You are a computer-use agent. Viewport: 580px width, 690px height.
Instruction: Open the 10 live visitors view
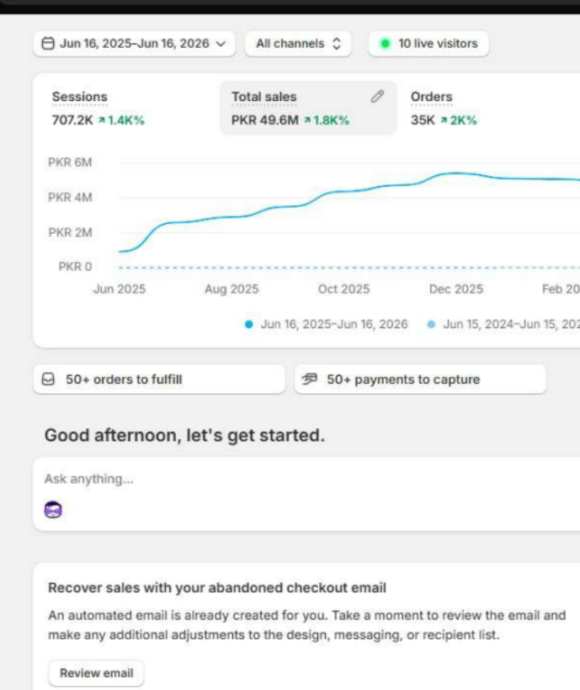coord(429,44)
